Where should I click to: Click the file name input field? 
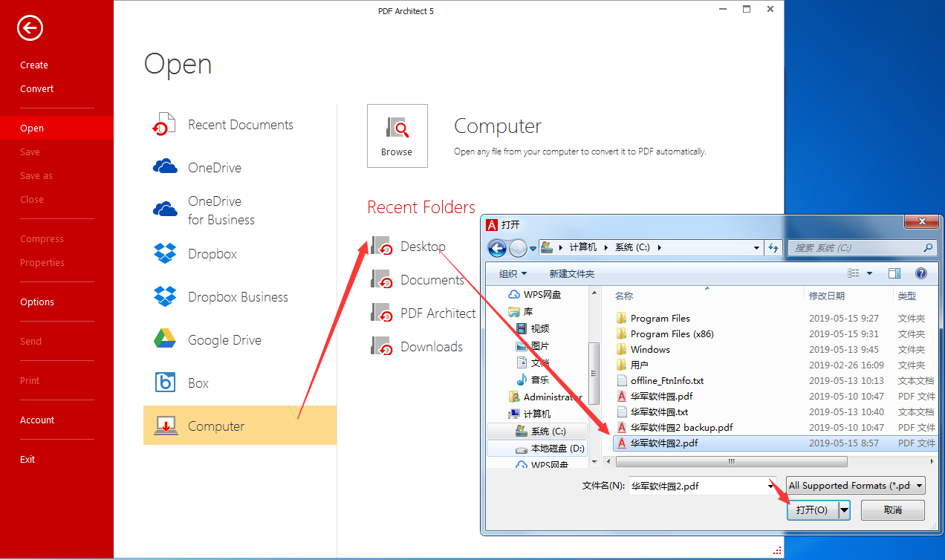pyautogui.click(x=702, y=486)
